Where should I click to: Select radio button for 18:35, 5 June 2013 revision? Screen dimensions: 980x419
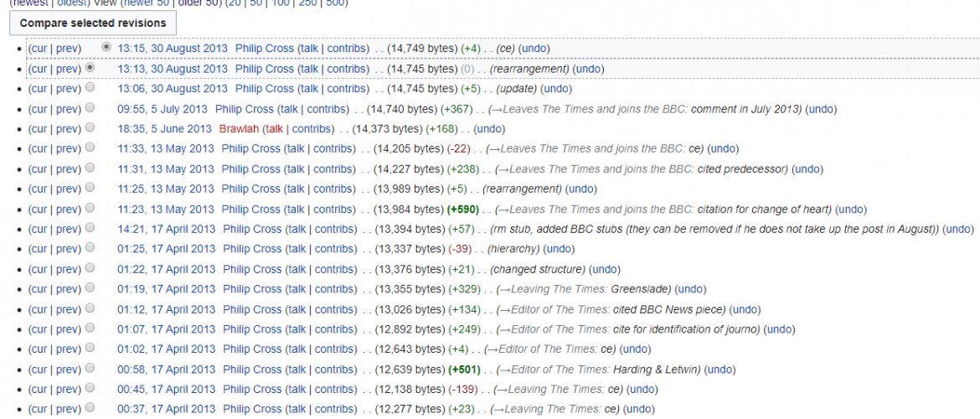[90, 128]
